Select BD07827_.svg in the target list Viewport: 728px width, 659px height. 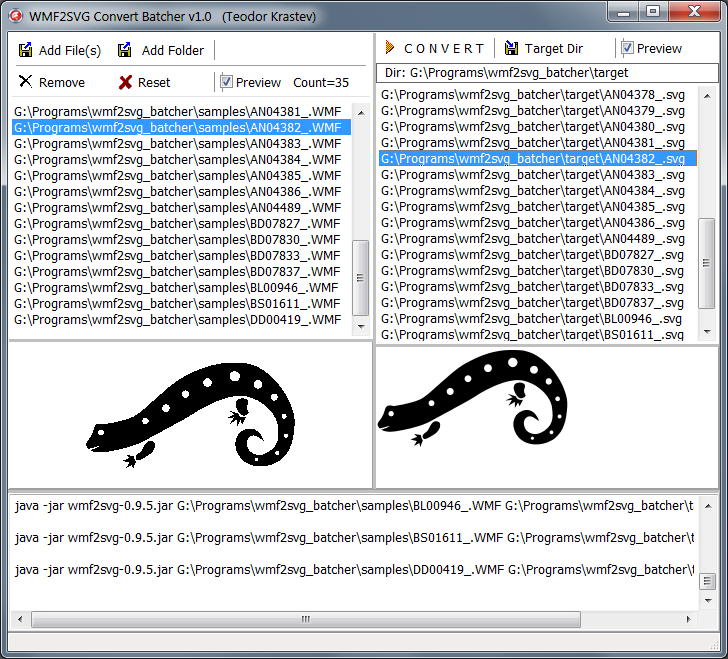click(x=533, y=255)
